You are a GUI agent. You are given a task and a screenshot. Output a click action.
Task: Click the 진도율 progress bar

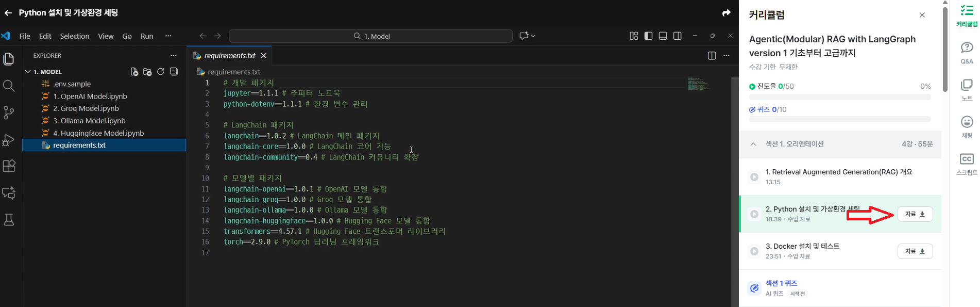tap(840, 97)
